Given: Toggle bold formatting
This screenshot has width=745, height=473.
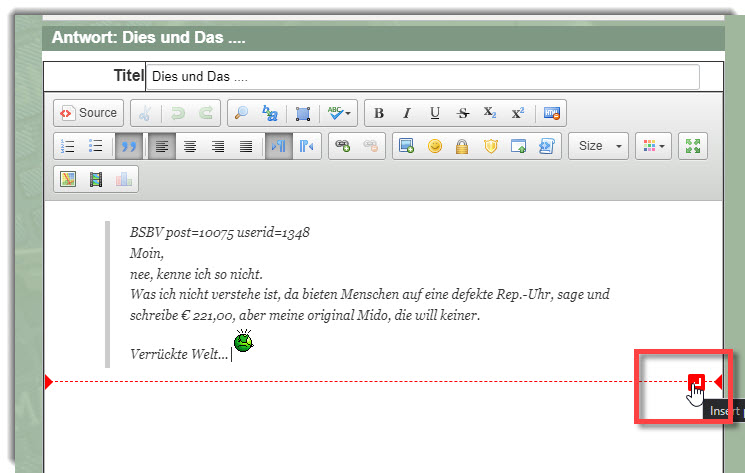Looking at the screenshot, I should 379,113.
